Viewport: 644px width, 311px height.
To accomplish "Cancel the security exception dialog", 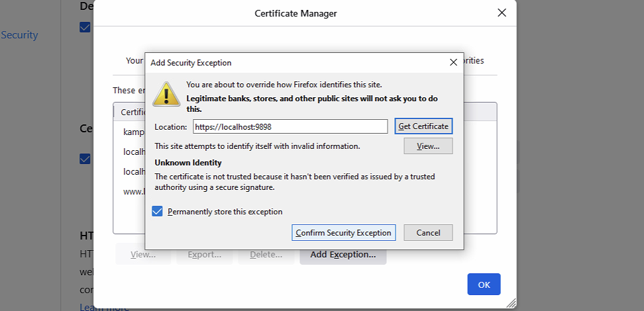I will (428, 233).
